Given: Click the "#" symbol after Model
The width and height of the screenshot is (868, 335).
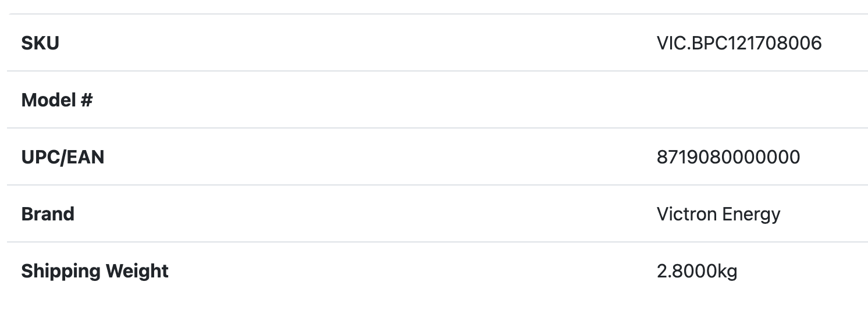Looking at the screenshot, I should pos(87,100).
